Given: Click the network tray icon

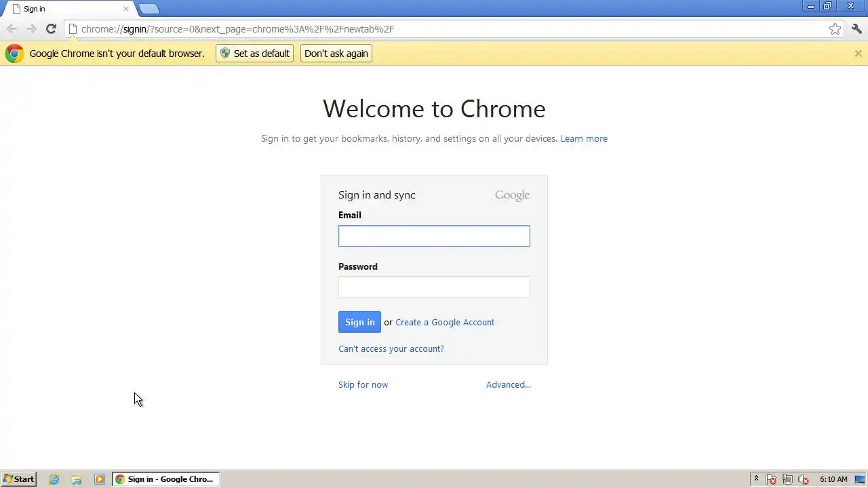Looking at the screenshot, I should pos(787,479).
